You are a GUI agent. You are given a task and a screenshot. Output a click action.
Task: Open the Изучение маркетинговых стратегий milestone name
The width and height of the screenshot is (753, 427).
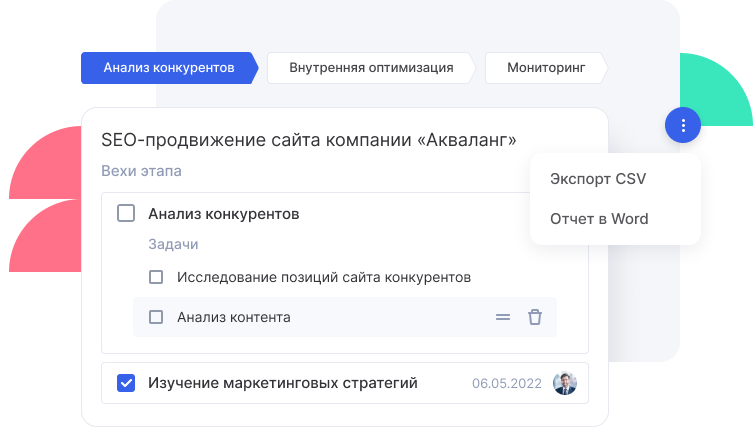282,383
